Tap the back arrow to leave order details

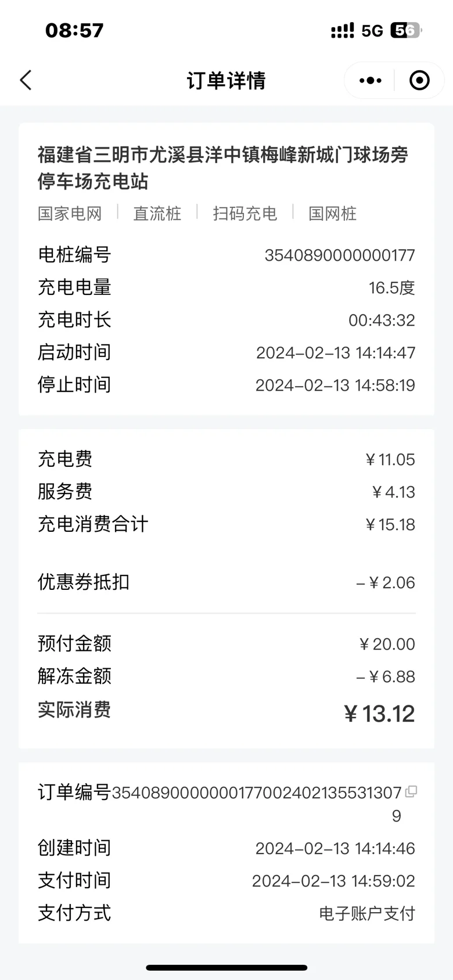[x=26, y=81]
